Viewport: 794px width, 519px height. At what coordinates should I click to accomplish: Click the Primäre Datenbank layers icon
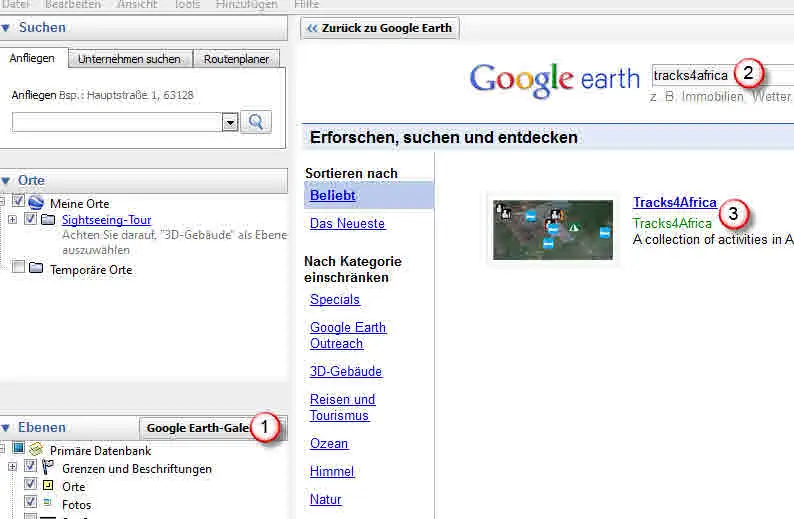pyautogui.click(x=36, y=449)
